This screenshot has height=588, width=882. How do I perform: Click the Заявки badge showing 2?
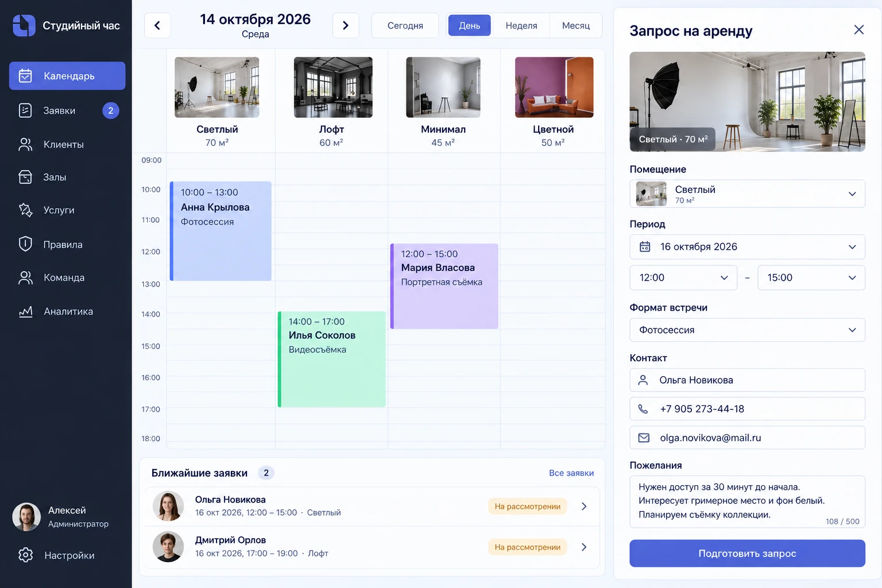click(x=111, y=110)
